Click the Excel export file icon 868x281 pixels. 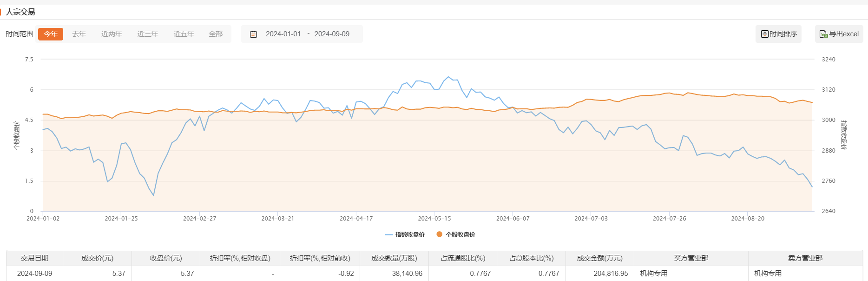point(823,34)
